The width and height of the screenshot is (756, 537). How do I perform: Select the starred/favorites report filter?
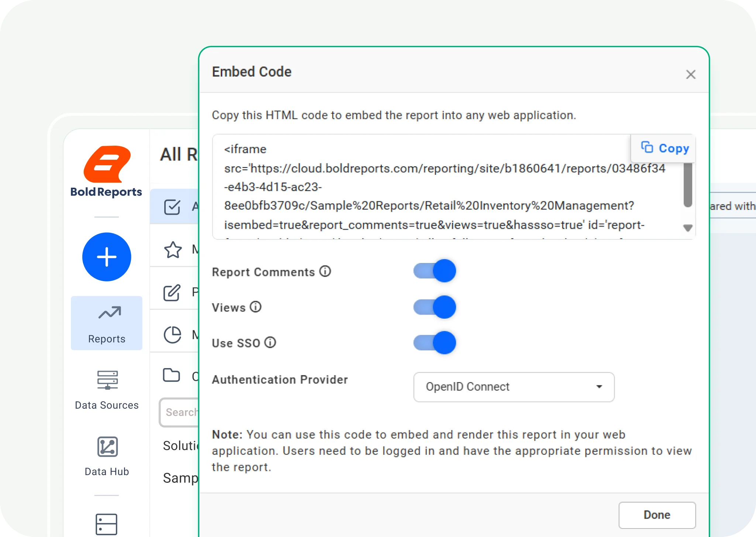tap(172, 251)
